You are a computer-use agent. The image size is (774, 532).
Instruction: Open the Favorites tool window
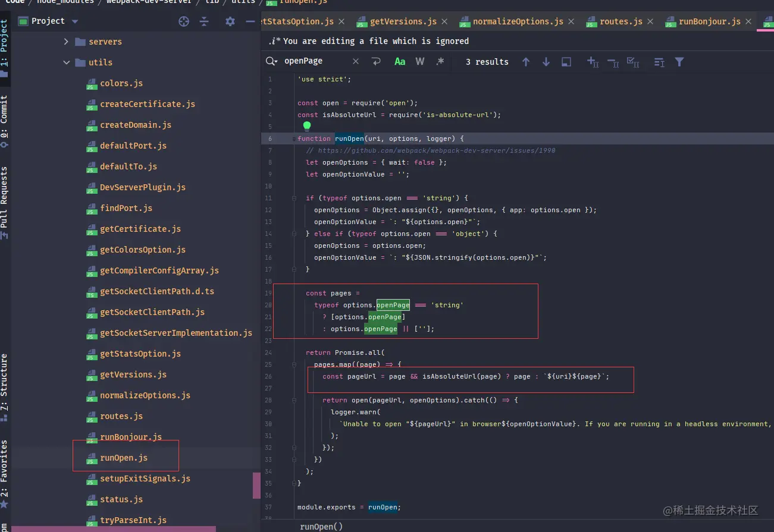pyautogui.click(x=5, y=474)
